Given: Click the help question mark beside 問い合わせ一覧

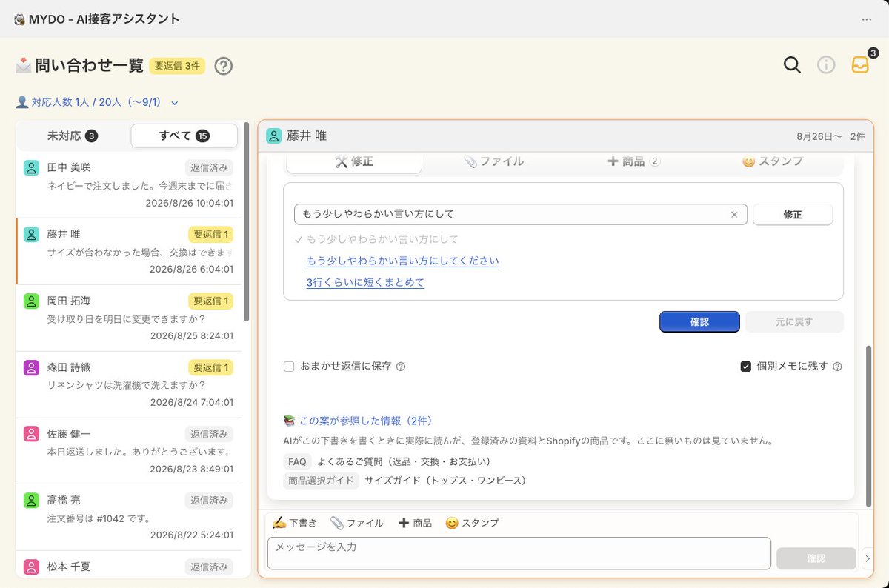Looking at the screenshot, I should point(224,66).
